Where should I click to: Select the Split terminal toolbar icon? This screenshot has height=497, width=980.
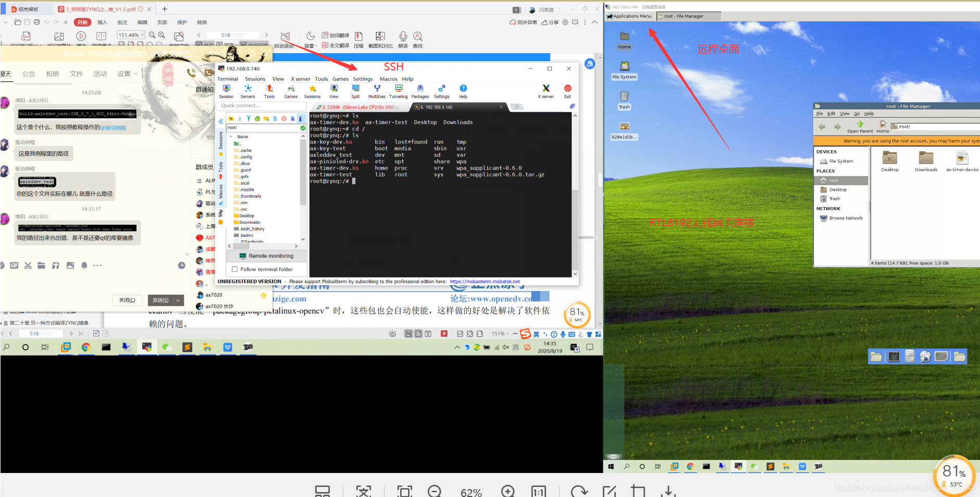pos(355,91)
